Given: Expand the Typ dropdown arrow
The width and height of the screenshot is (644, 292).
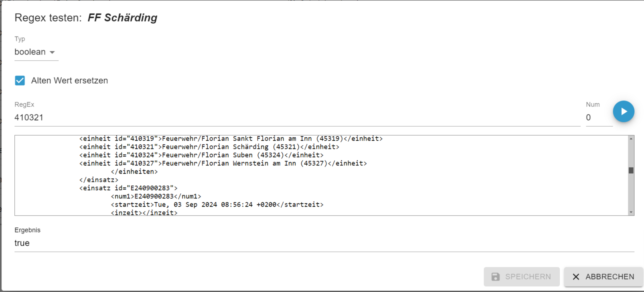Looking at the screenshot, I should click(52, 52).
